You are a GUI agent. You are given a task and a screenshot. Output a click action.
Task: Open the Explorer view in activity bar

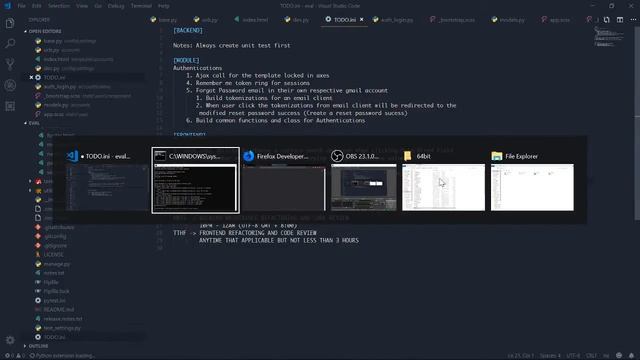pos(10,23)
